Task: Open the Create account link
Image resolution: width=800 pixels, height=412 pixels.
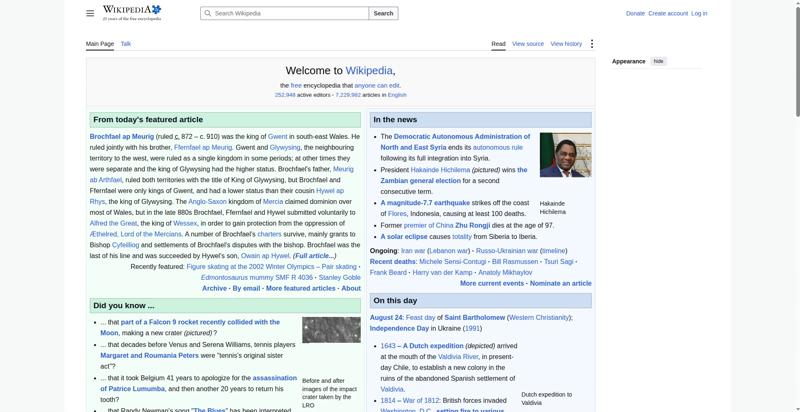Action: point(668,13)
